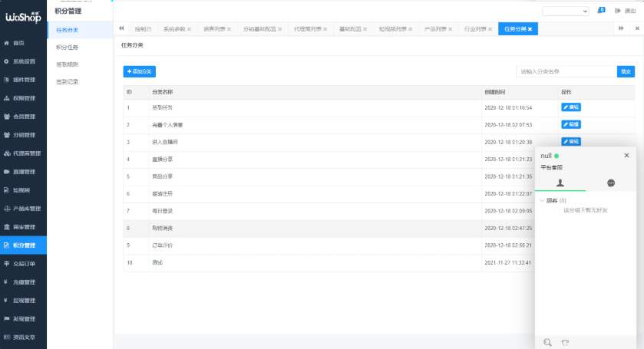This screenshot has width=644, height=349.
Task: Click the blue 添加分类 button
Action: tap(139, 71)
